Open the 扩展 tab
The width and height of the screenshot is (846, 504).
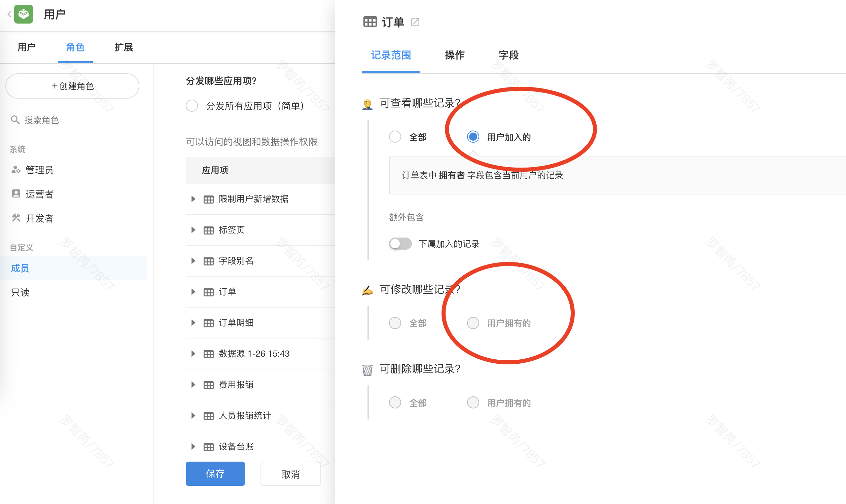tap(124, 47)
